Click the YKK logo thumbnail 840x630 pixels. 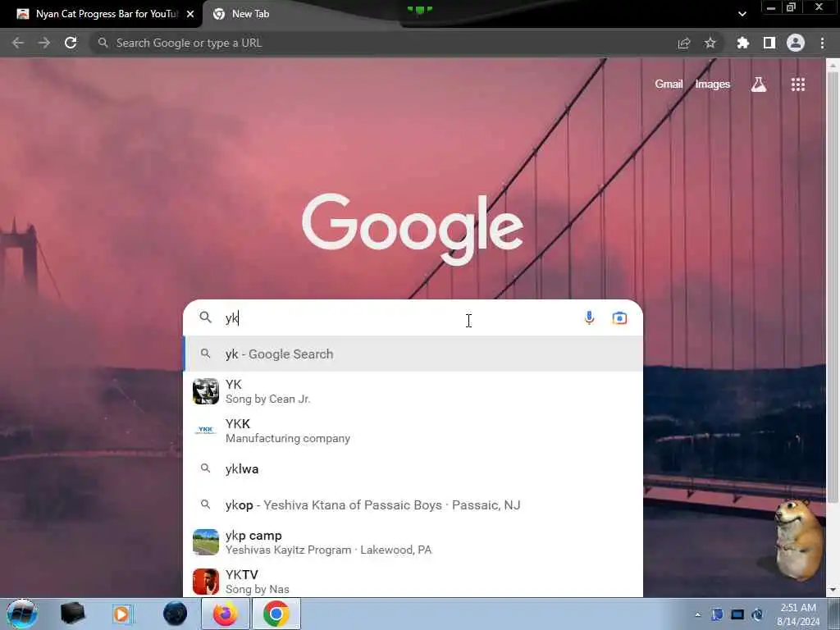point(206,430)
